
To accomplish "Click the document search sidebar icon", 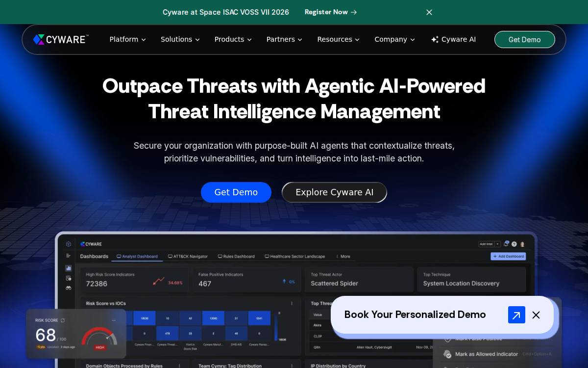I will [x=69, y=278].
